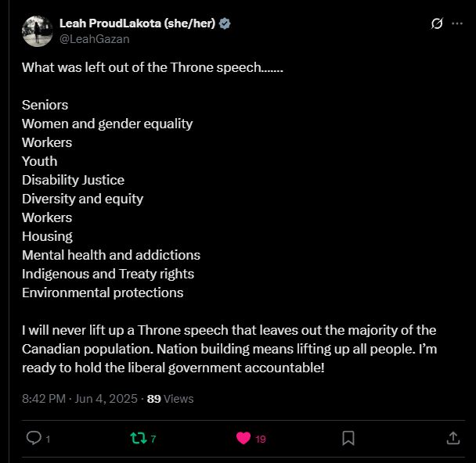The image size is (476, 463).
Task: Open Leah Gazan's profile picture
Action: 38,31
